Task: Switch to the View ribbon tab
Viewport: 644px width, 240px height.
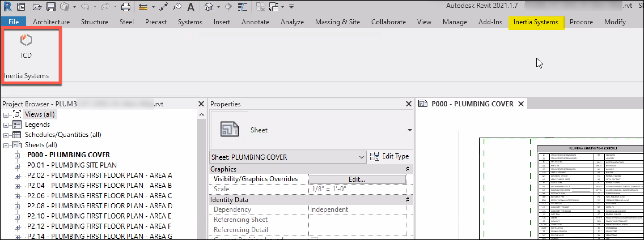Action: [424, 22]
